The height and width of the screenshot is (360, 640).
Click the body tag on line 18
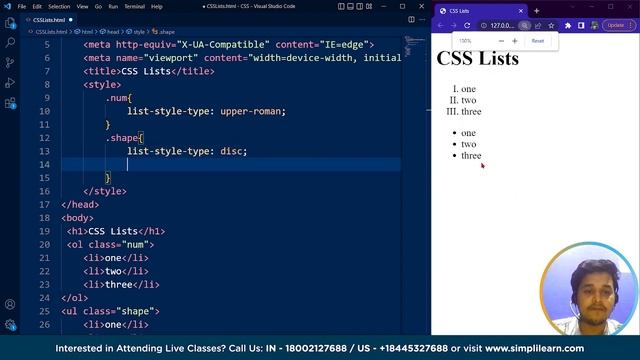coord(78,218)
